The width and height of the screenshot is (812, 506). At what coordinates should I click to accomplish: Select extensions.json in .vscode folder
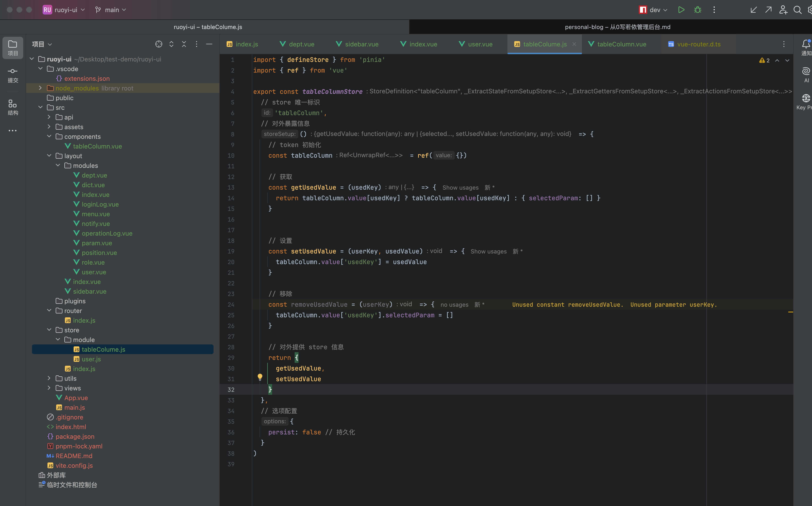(87, 78)
